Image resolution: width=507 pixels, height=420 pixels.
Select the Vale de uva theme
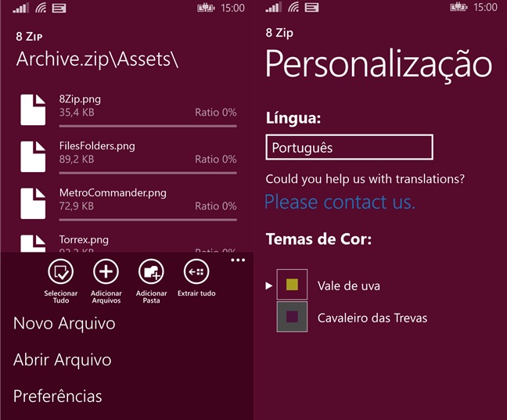[349, 285]
